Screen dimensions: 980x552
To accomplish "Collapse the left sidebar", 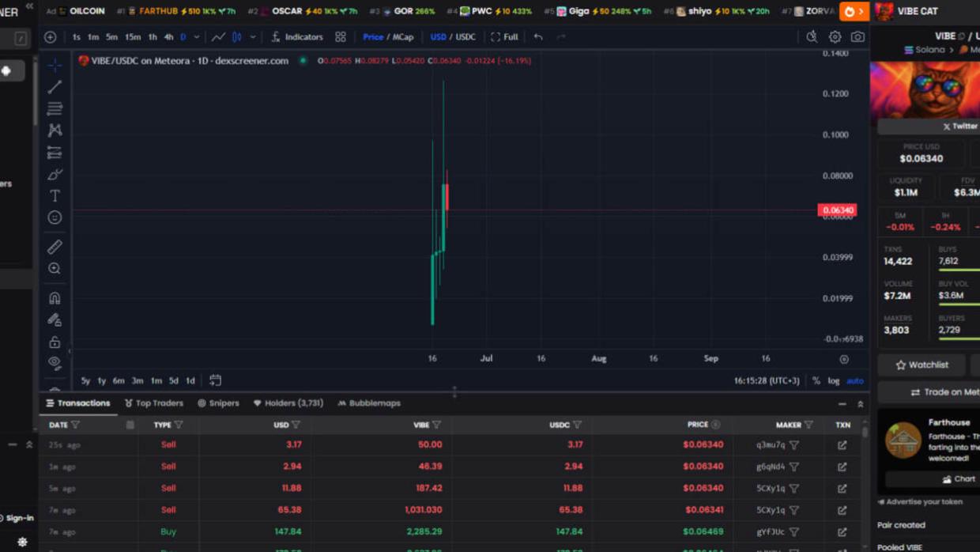I will pyautogui.click(x=29, y=6).
